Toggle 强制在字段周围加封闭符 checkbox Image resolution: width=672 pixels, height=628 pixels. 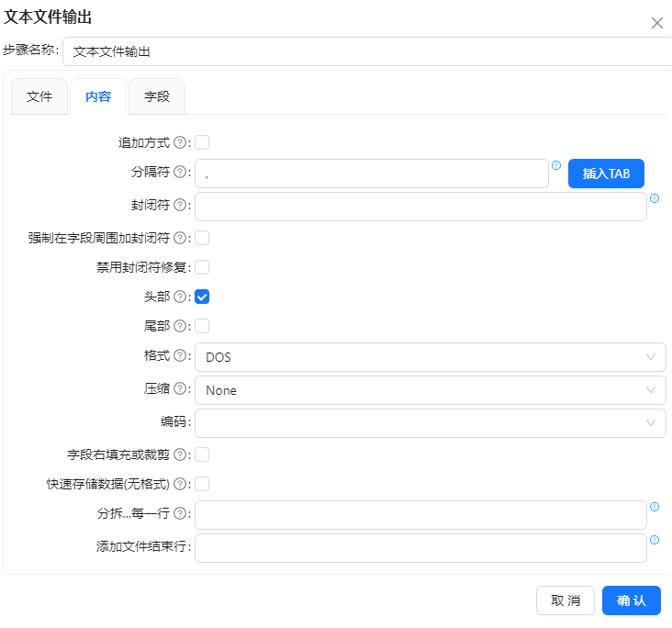pos(203,238)
